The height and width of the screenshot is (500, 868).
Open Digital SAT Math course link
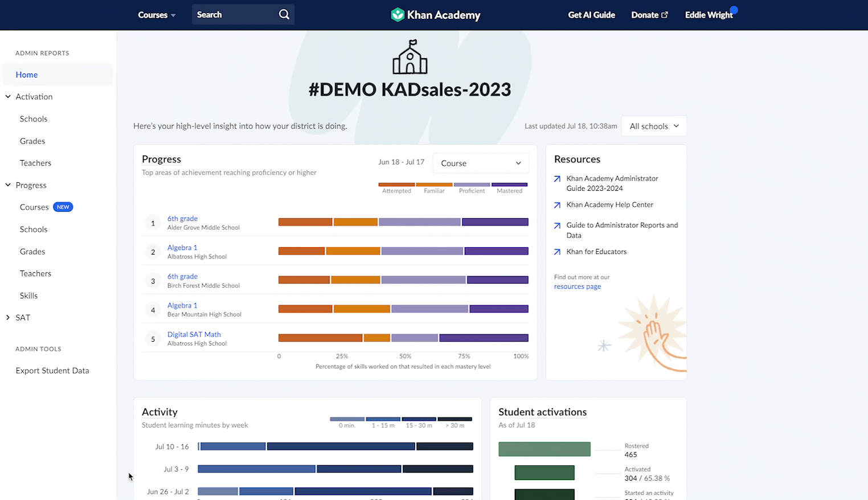tap(194, 335)
